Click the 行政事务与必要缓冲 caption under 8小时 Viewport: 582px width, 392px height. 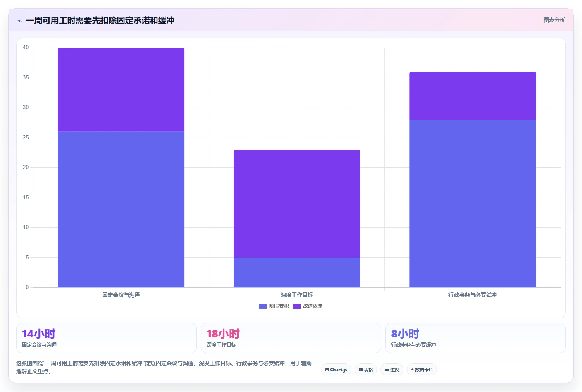point(413,344)
